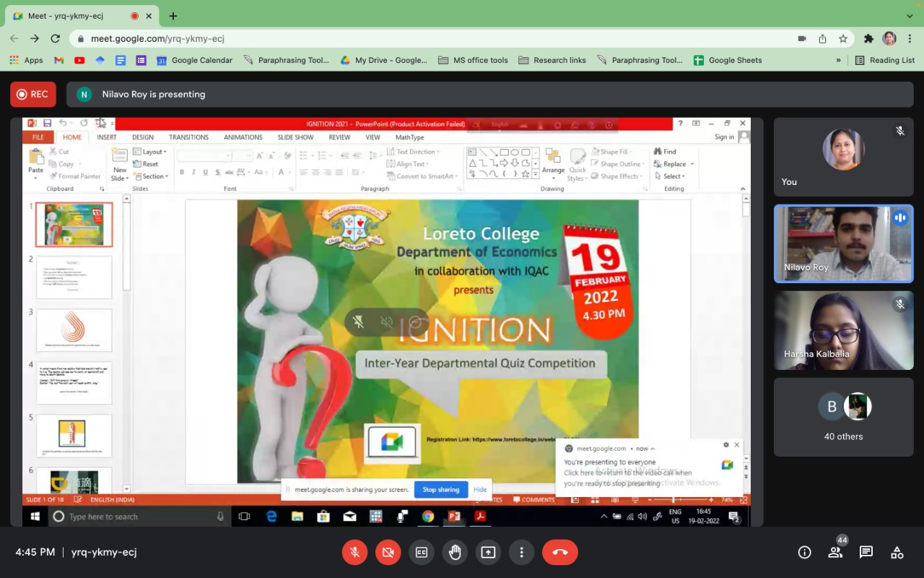Open the Google Calendar bookmark

(195, 60)
